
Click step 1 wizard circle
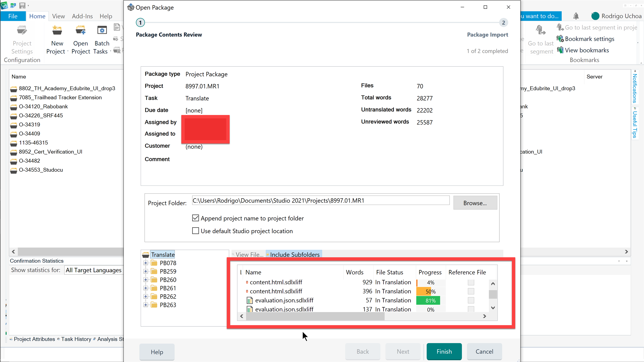[x=140, y=22]
